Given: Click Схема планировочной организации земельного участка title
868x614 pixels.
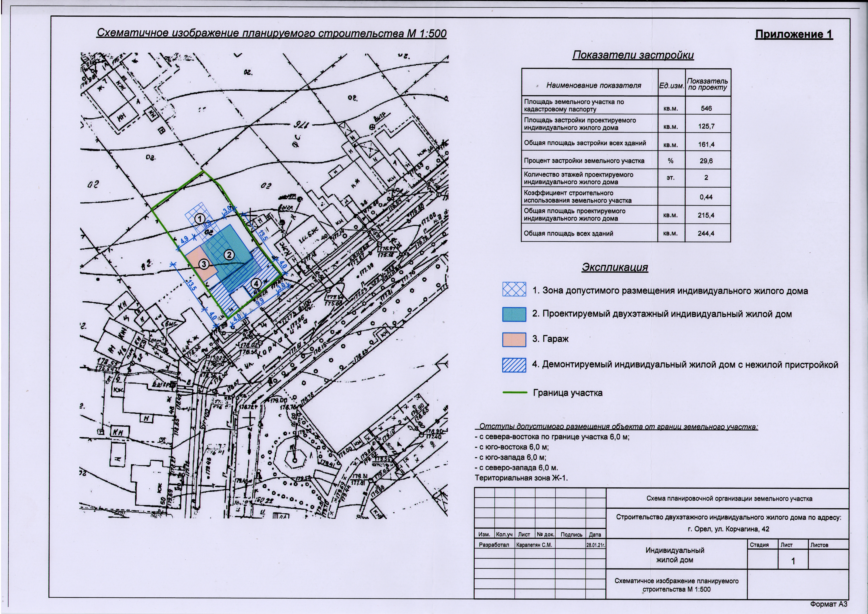Looking at the screenshot, I should 729,498.
